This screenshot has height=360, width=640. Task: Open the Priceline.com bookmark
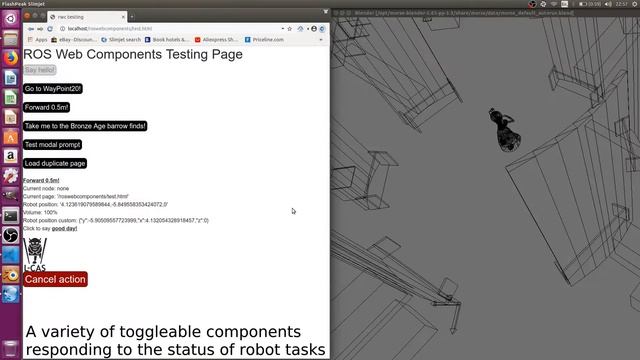pos(264,40)
